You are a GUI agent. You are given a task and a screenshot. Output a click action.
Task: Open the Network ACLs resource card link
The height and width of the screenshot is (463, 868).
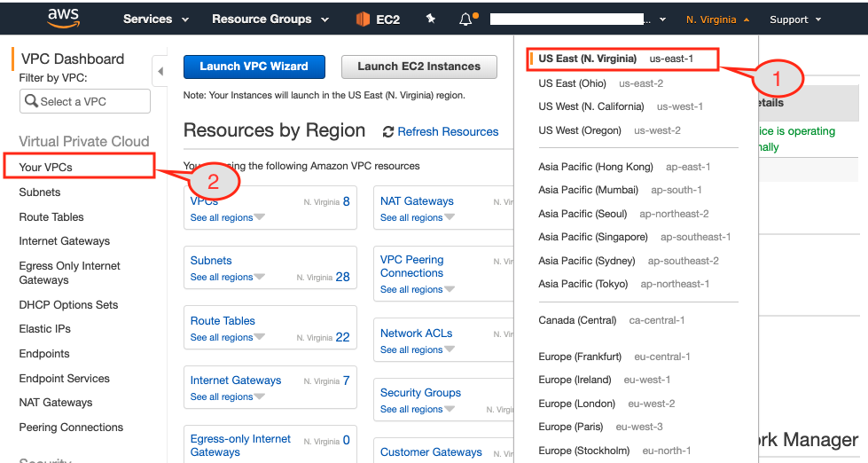click(x=417, y=334)
